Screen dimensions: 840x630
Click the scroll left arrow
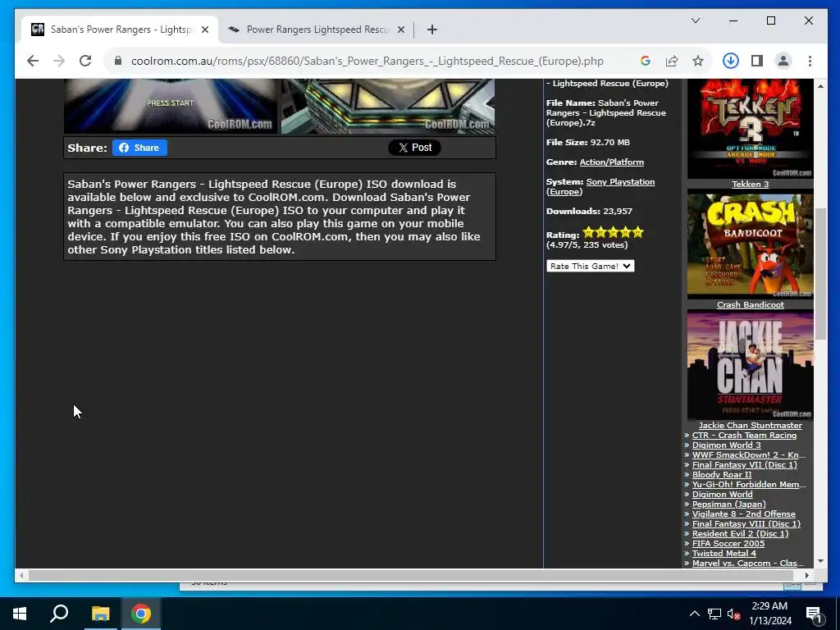(21, 575)
